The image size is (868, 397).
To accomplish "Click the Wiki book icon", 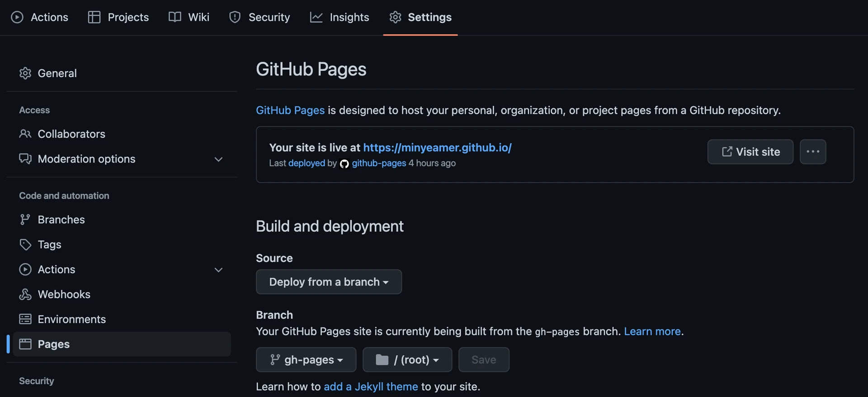I will coord(175,17).
